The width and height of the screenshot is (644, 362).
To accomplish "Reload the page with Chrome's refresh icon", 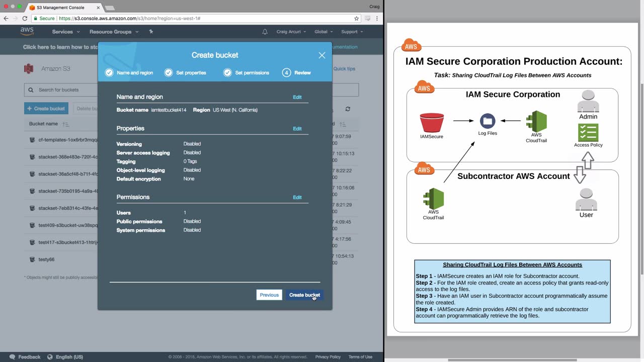I will pyautogui.click(x=25, y=18).
